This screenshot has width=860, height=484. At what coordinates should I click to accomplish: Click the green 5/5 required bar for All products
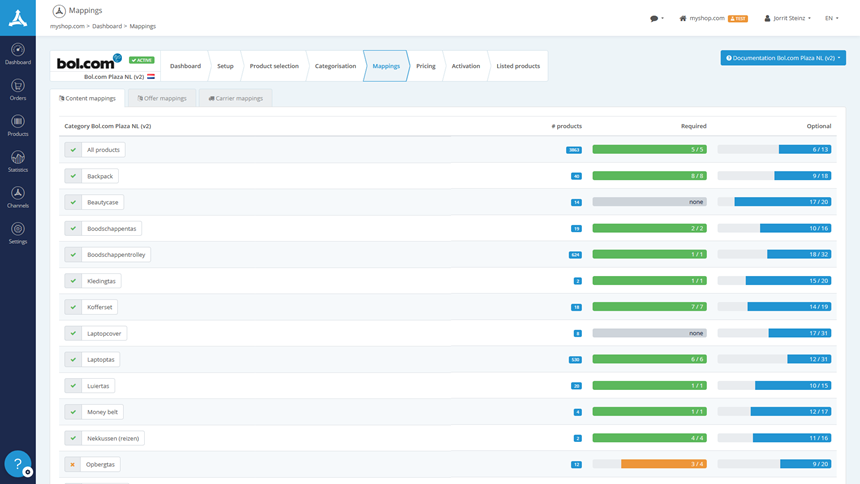[649, 149]
